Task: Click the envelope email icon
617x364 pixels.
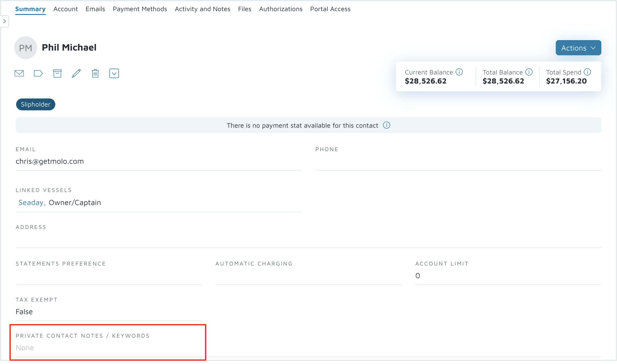Action: (x=19, y=73)
